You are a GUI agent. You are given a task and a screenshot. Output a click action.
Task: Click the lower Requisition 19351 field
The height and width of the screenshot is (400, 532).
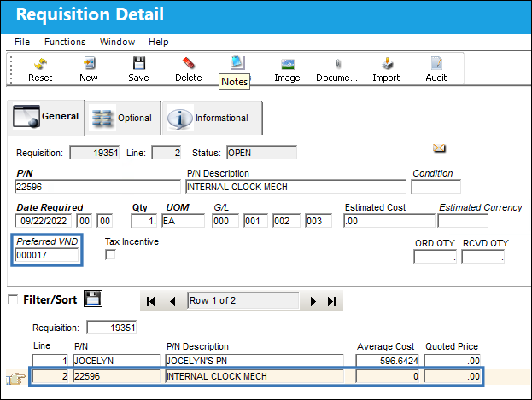(112, 328)
